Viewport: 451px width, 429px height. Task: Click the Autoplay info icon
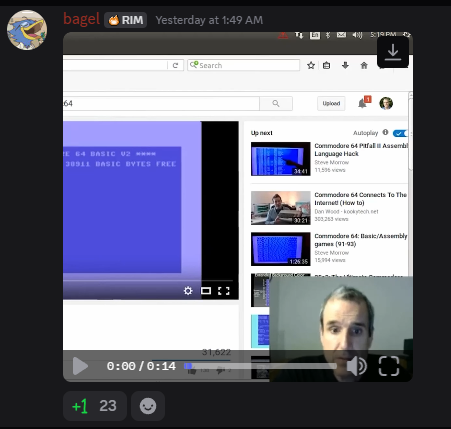point(385,132)
